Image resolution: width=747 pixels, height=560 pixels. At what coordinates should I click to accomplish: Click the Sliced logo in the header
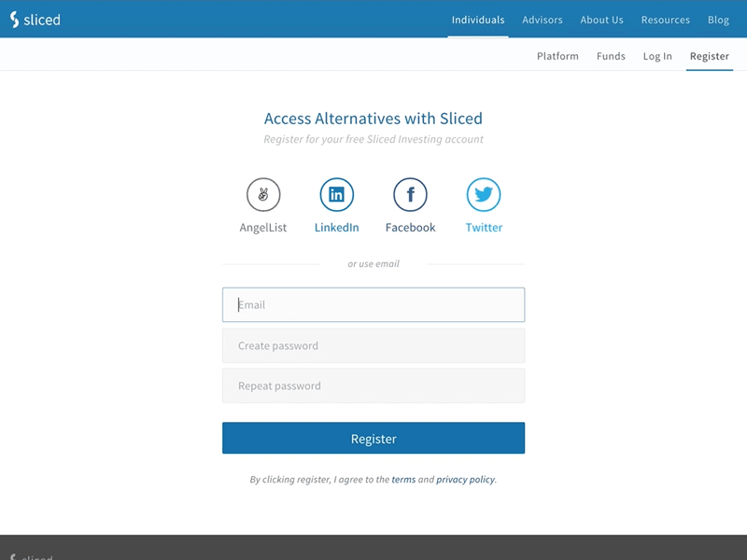pyautogui.click(x=34, y=19)
